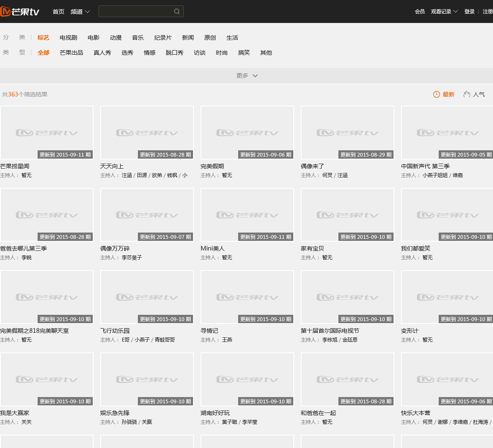Open the 芒果捞星闻 thumbnail
This screenshot has width=493, height=448.
click(x=47, y=133)
